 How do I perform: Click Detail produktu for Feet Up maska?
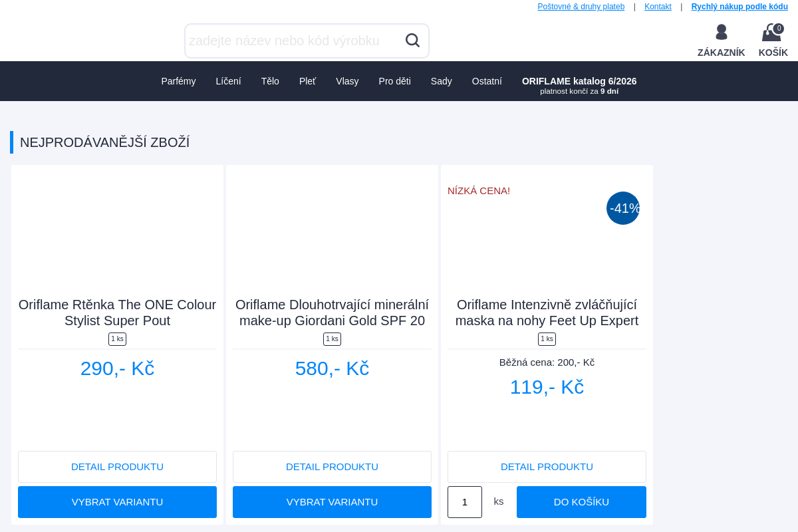pos(547,467)
